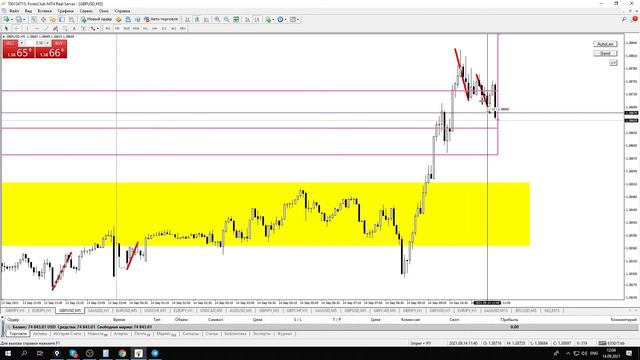Screen dimensions: 640x360
Task: Zoom in on the chart
Action: [x=217, y=19]
